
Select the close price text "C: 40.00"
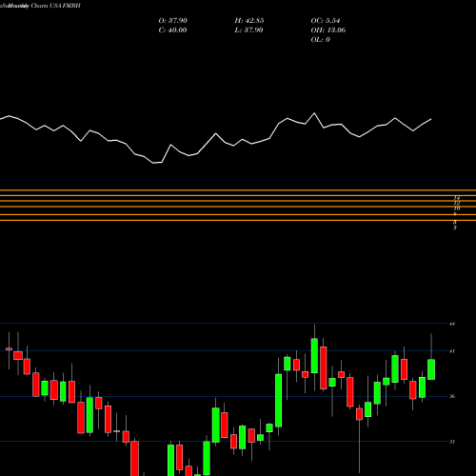172,30
